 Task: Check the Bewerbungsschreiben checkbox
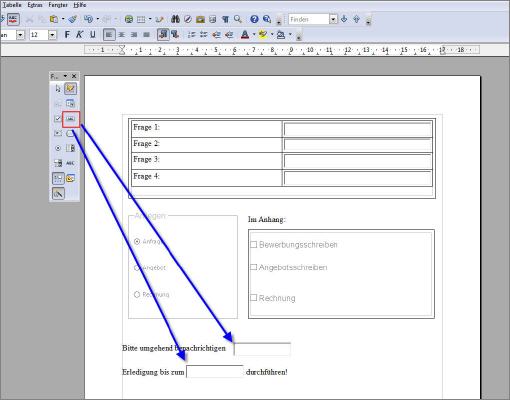(x=253, y=245)
